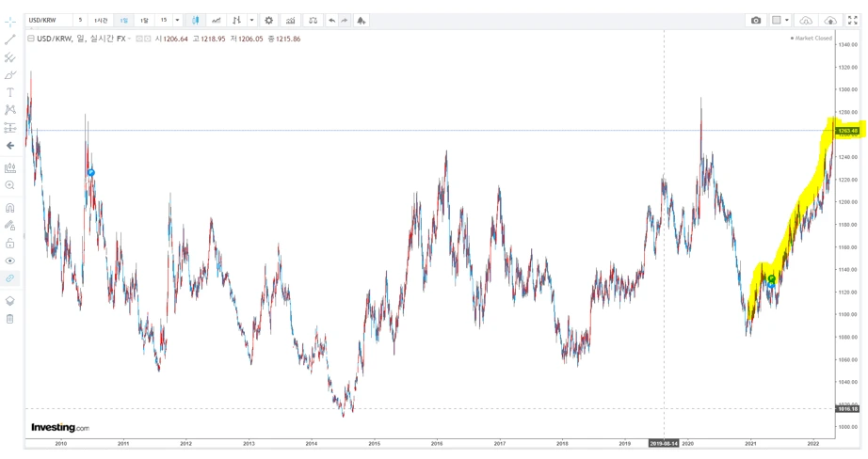The image size is (868, 459).
Task: Click the 시 1206.64 open value
Action: [171, 39]
